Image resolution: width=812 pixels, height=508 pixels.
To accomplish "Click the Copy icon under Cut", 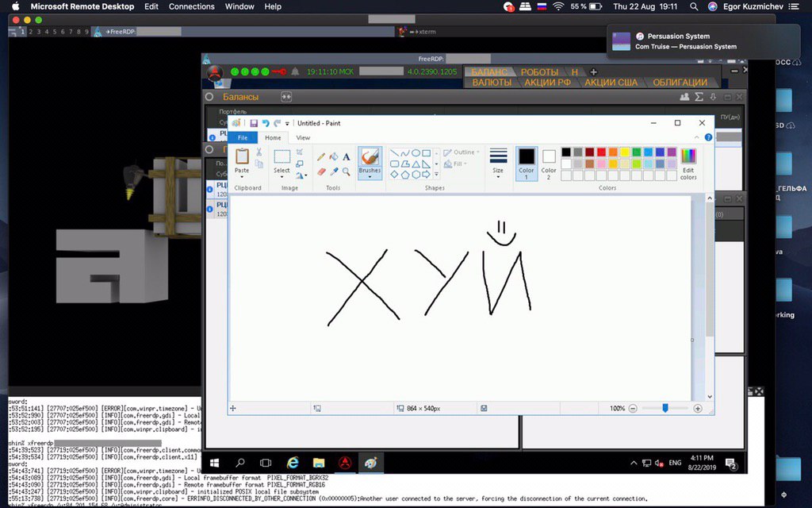I will pos(259,164).
